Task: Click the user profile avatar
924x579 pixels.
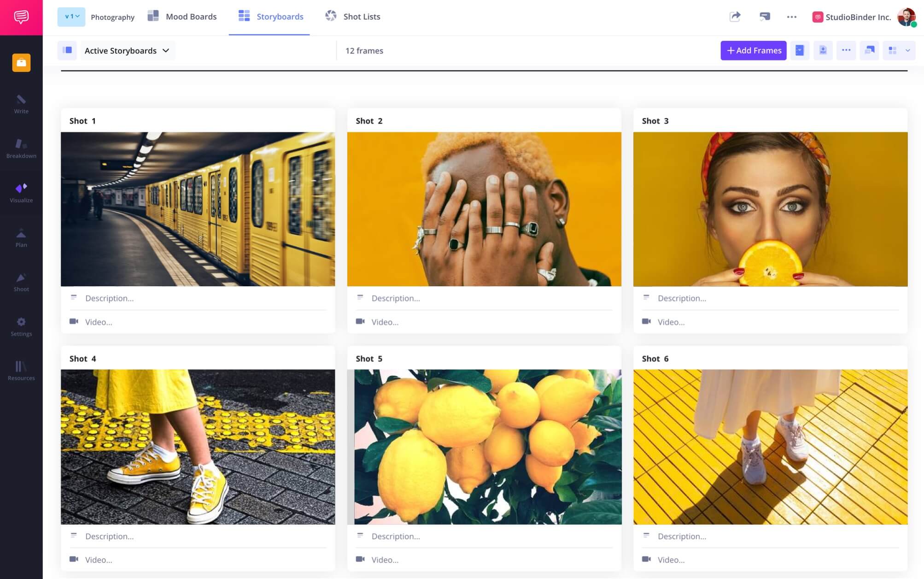Action: click(x=906, y=17)
